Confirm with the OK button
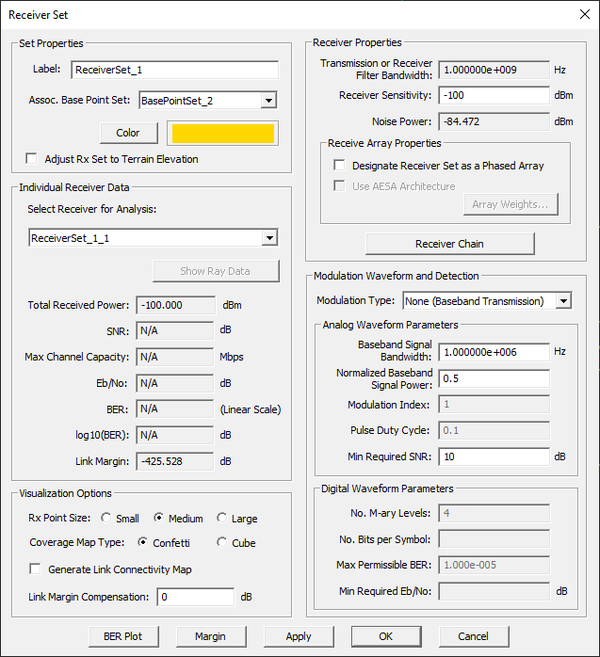This screenshot has height=657, width=600. pyautogui.click(x=386, y=636)
